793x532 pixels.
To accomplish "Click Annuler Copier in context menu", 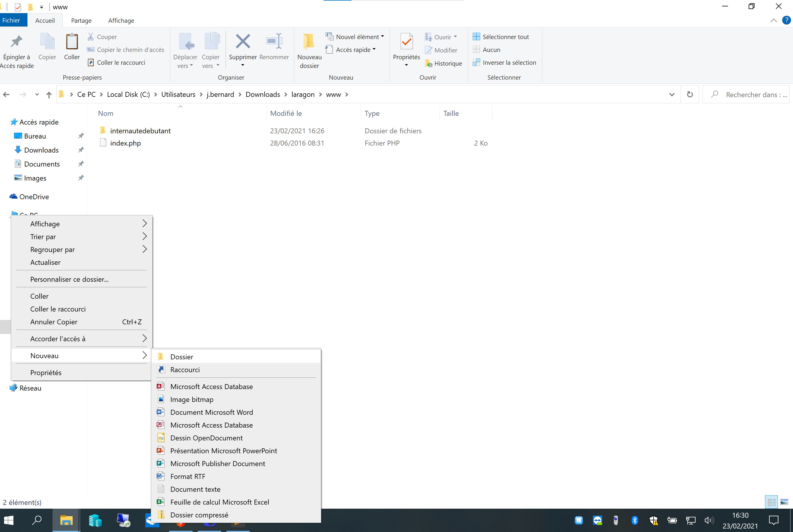I will (82, 322).
